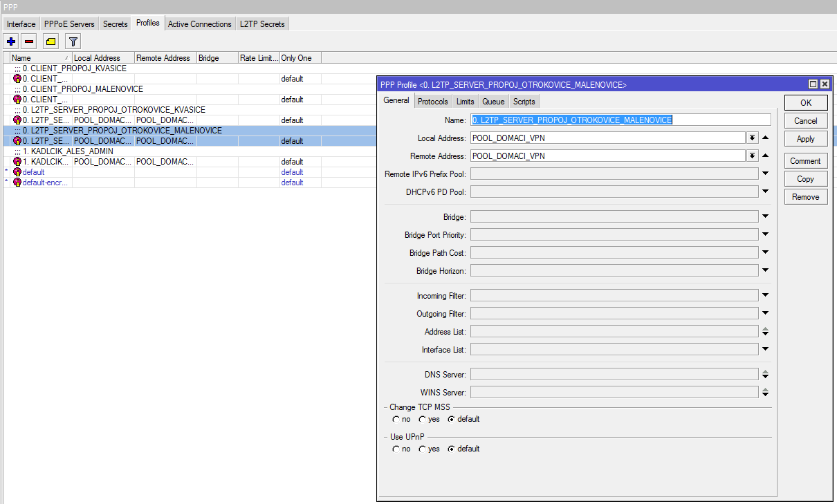Select Change TCP MSS 'default' radio
Viewport: 837px width, 504px height.
click(451, 419)
